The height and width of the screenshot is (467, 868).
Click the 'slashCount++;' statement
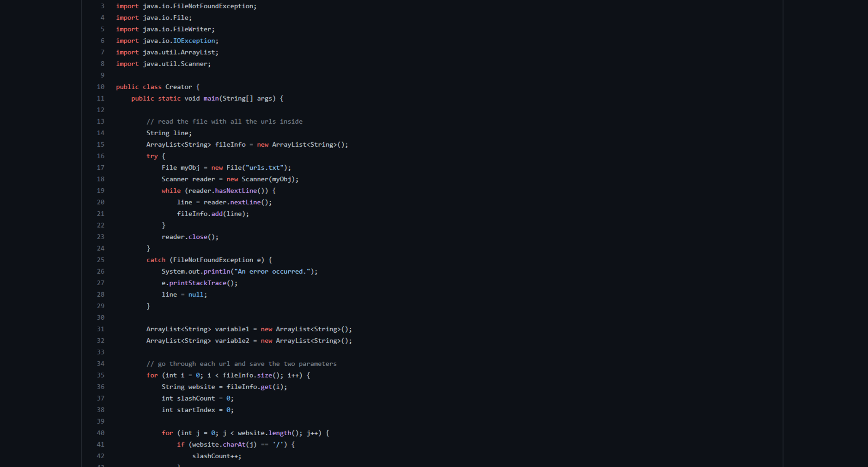217,456
